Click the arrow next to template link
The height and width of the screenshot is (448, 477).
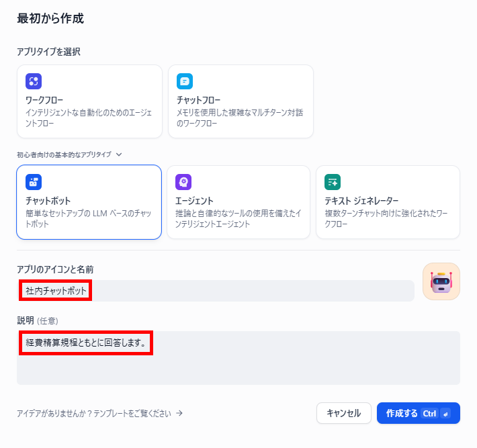[x=179, y=413]
